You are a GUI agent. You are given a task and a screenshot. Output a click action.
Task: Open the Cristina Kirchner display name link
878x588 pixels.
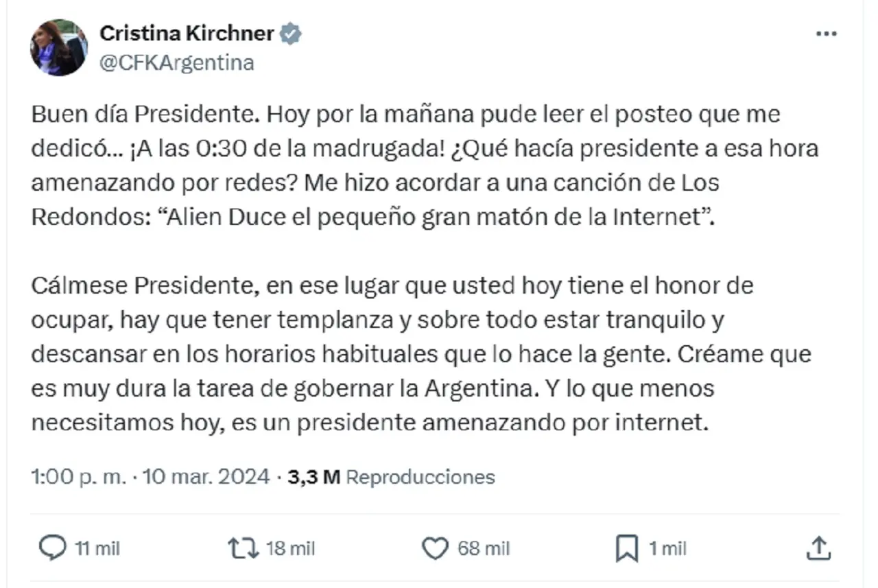187,33
